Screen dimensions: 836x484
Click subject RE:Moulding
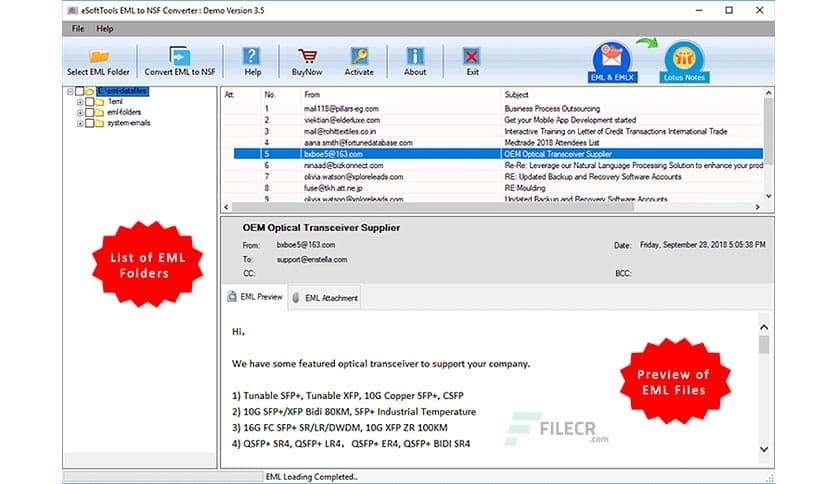click(525, 188)
